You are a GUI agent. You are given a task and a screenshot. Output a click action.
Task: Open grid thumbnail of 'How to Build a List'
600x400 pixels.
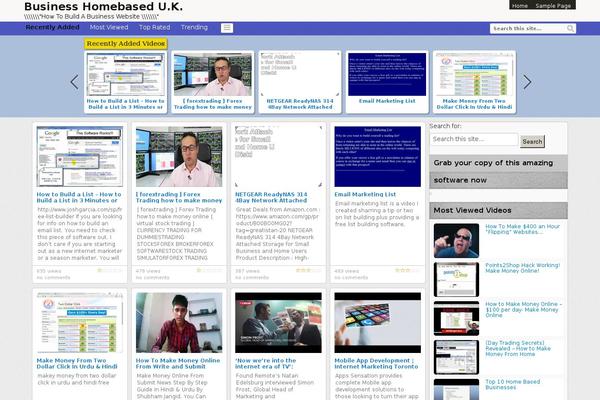80,157
